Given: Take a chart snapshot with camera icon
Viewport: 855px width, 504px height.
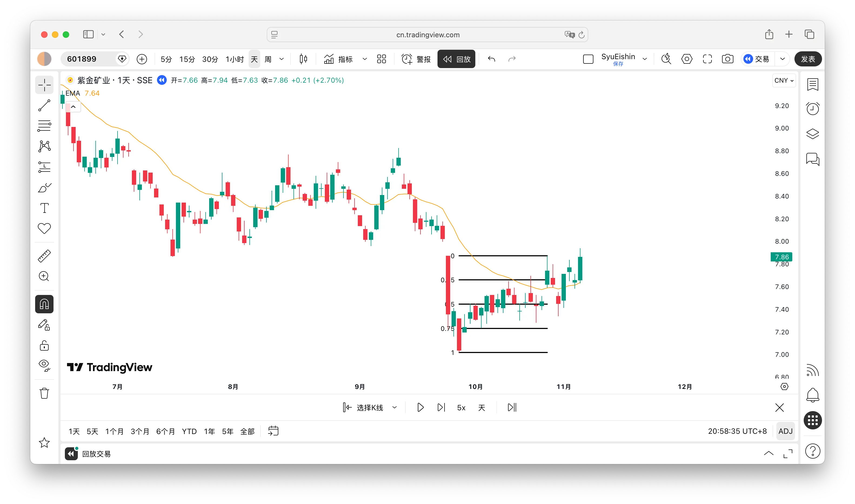Looking at the screenshot, I should (x=727, y=59).
